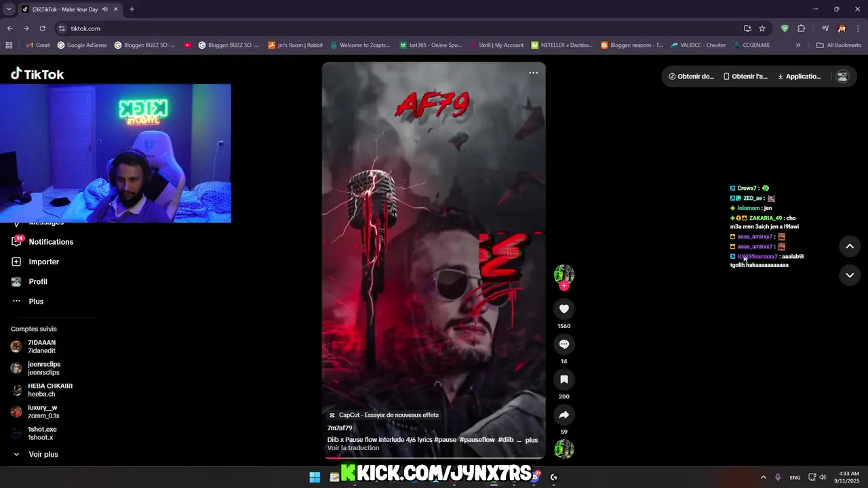Open the 1shot.exe followed account

click(42, 433)
